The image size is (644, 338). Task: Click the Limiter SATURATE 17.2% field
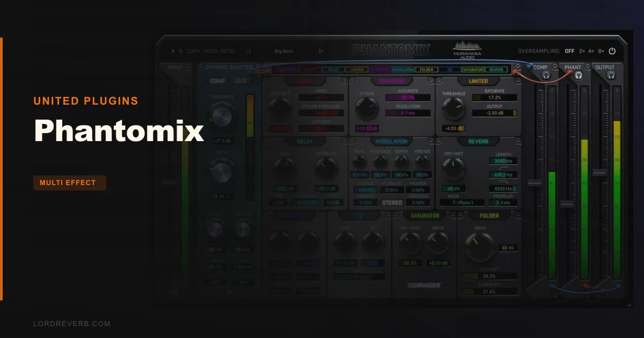(x=495, y=98)
